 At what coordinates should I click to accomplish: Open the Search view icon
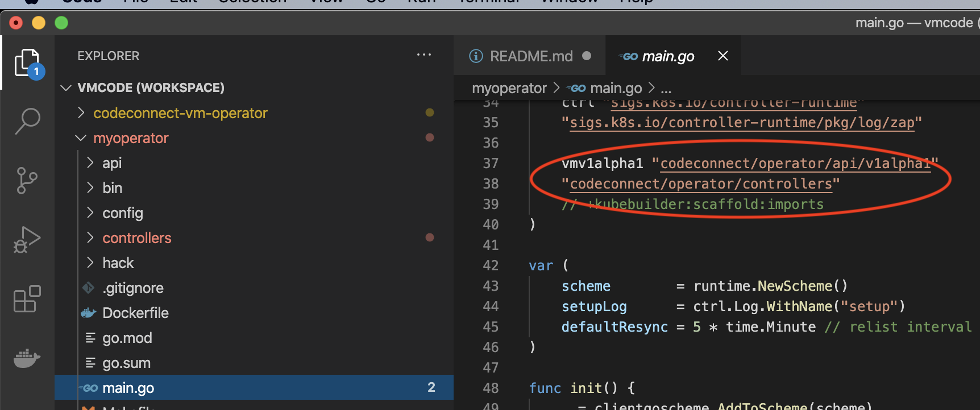coord(27,121)
